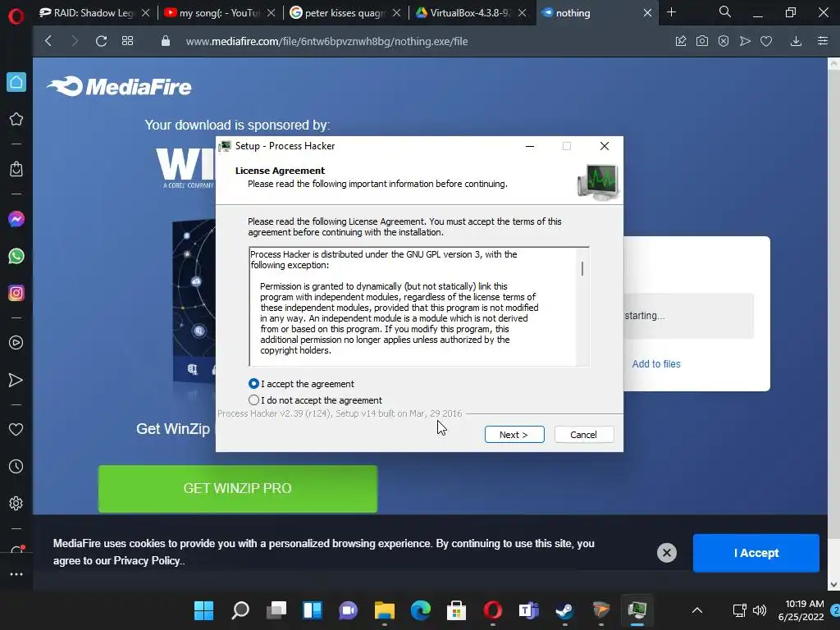Go back with the browser back arrow
The width and height of the screenshot is (840, 630).
[x=48, y=41]
